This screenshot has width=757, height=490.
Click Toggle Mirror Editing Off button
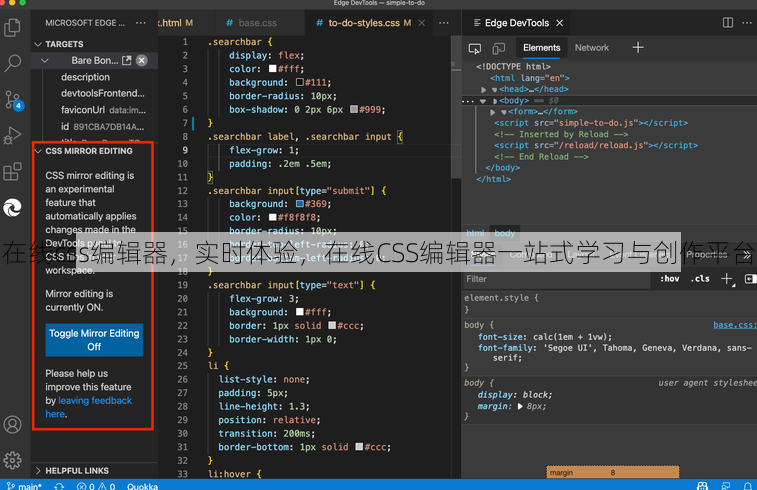[x=94, y=340]
